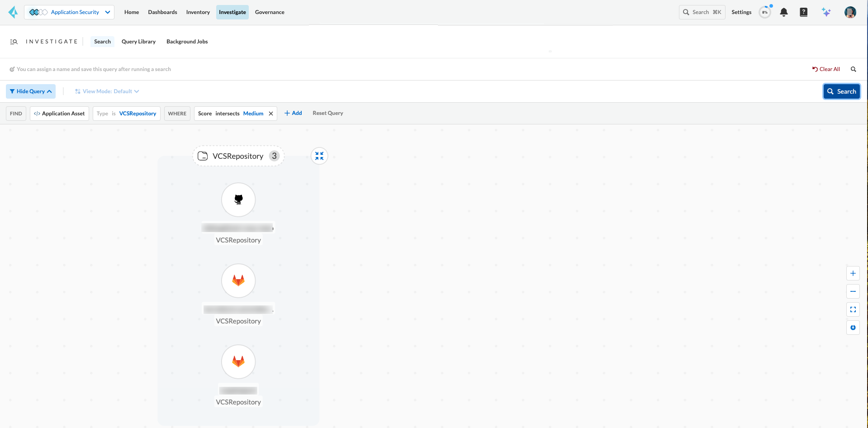This screenshot has height=428, width=868.
Task: Open the AI sparkle assistant icon
Action: click(x=826, y=12)
